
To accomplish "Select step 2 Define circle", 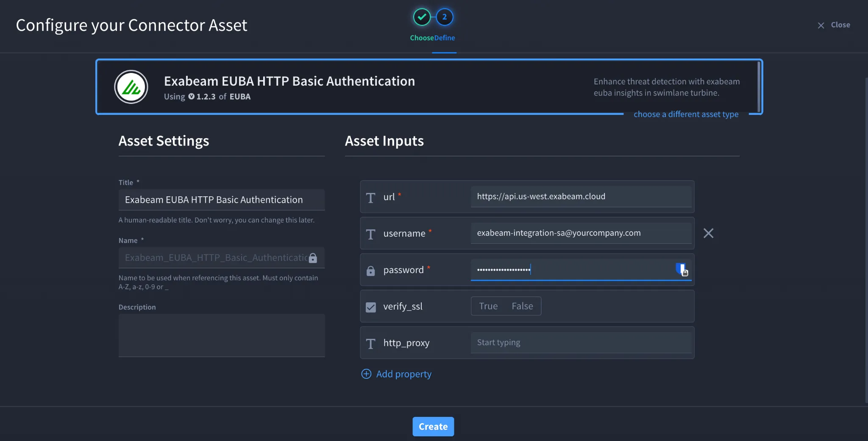I will [444, 17].
